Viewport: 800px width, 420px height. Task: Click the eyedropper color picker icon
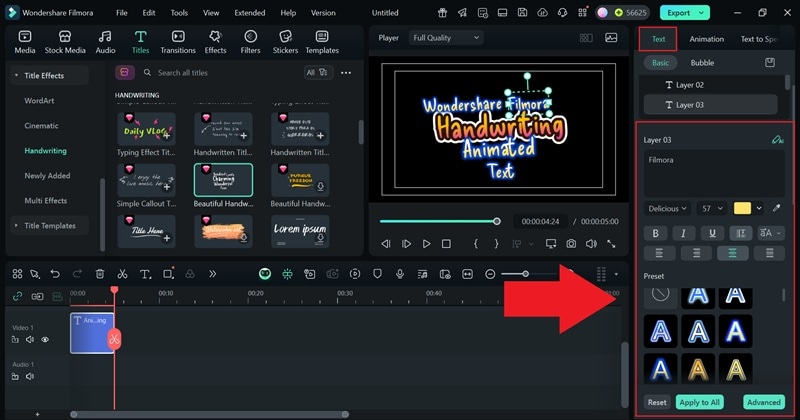coord(777,208)
